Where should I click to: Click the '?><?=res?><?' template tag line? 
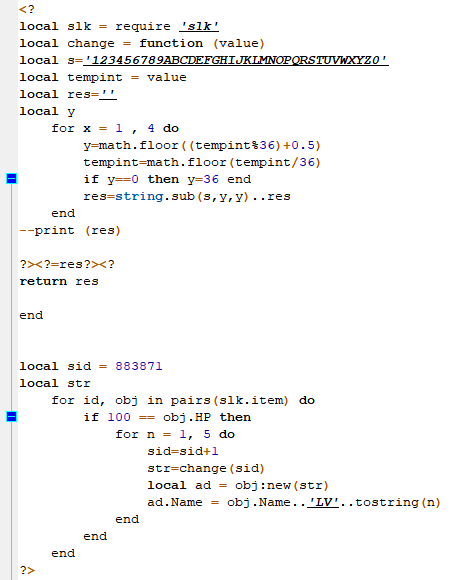click(x=67, y=264)
